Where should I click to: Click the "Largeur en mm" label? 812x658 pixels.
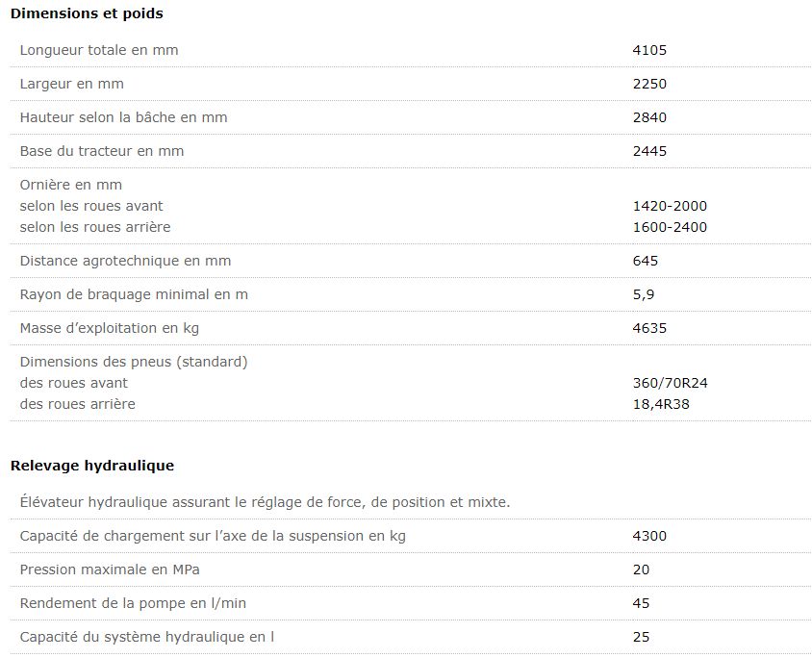[72, 84]
